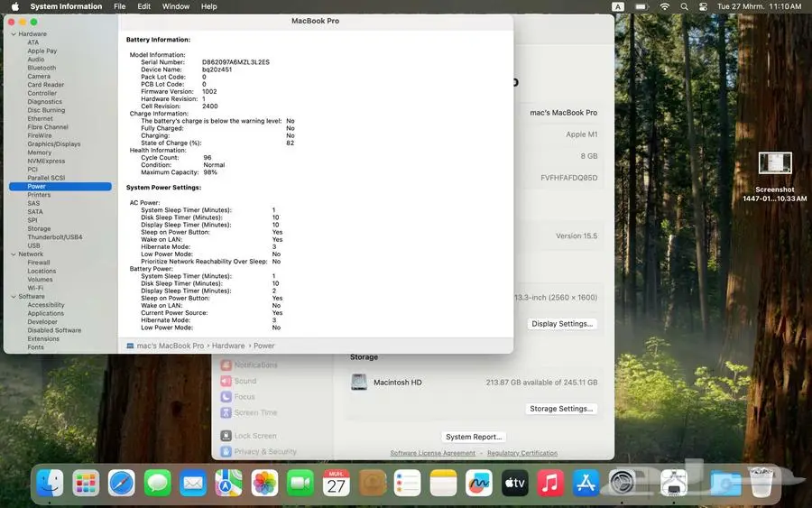This screenshot has height=508, width=812.
Task: Open the Notes app in the Dock
Action: [444, 483]
